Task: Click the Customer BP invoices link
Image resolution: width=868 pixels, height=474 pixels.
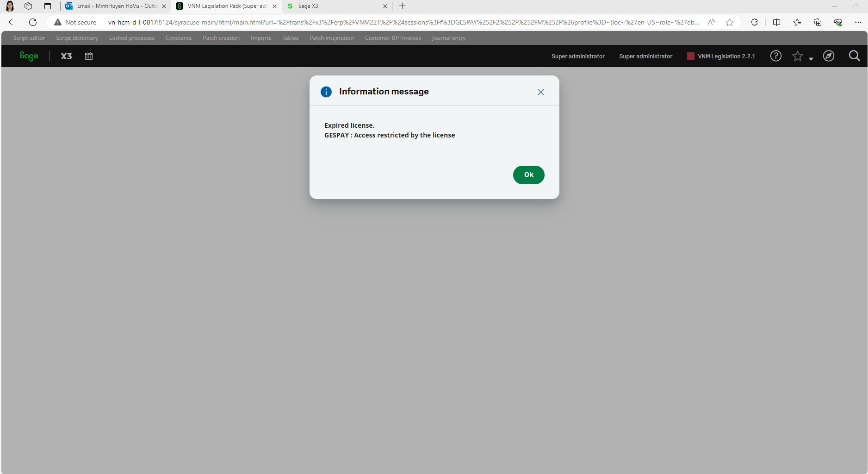Action: [392, 38]
